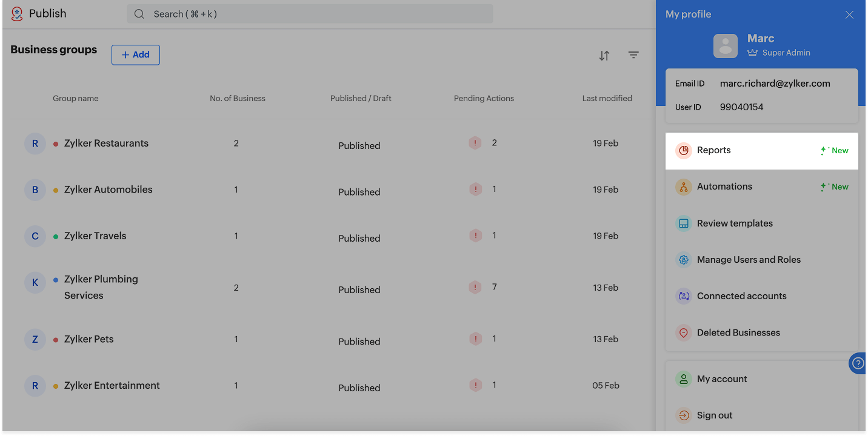This screenshot has height=436, width=868.
Task: Click the Connected accounts icon
Action: [x=684, y=296]
